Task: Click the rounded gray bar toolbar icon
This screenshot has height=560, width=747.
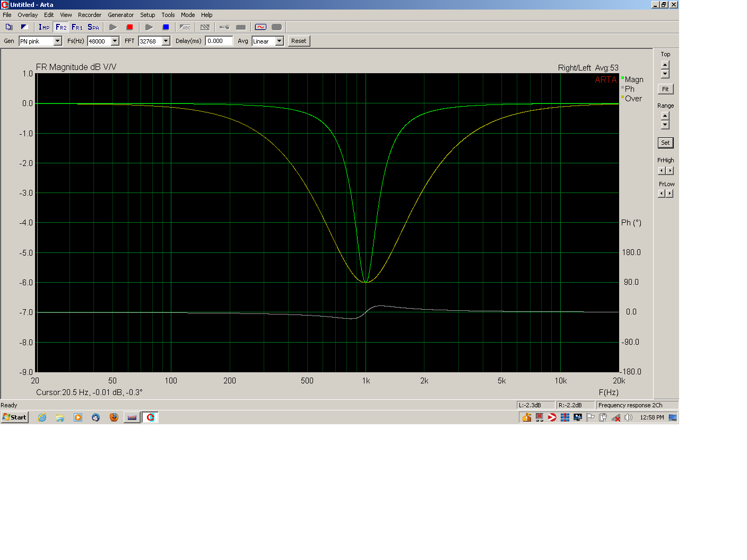Action: click(276, 27)
